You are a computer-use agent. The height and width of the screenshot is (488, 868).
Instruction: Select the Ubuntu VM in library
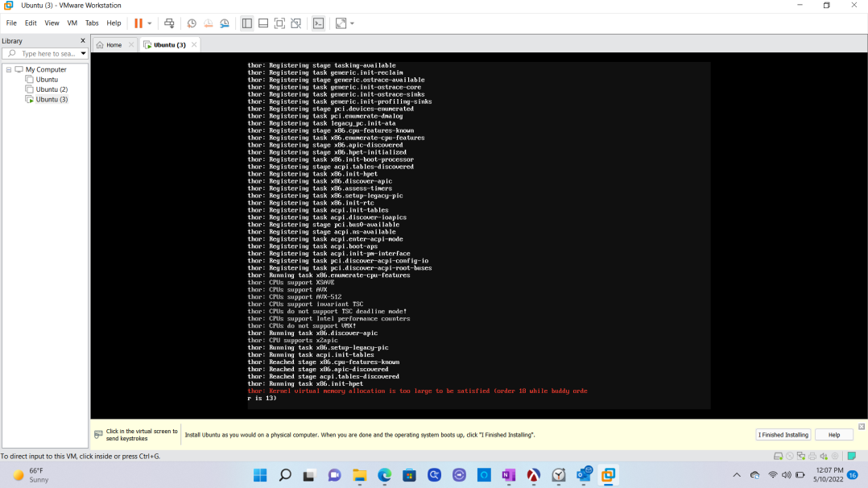pyautogui.click(x=47, y=80)
